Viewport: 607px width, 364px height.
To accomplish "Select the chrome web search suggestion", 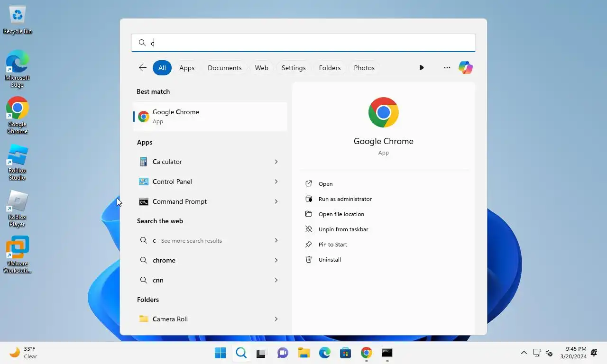I will pyautogui.click(x=202, y=260).
